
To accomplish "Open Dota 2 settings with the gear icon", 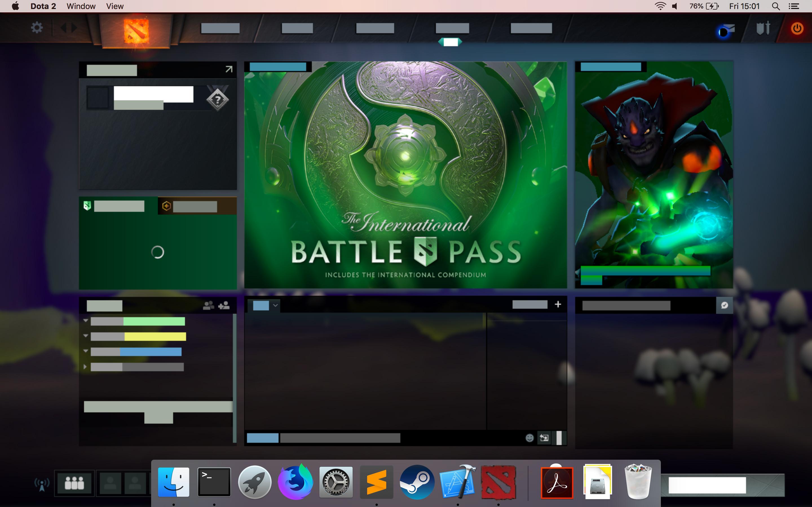I will pyautogui.click(x=37, y=28).
